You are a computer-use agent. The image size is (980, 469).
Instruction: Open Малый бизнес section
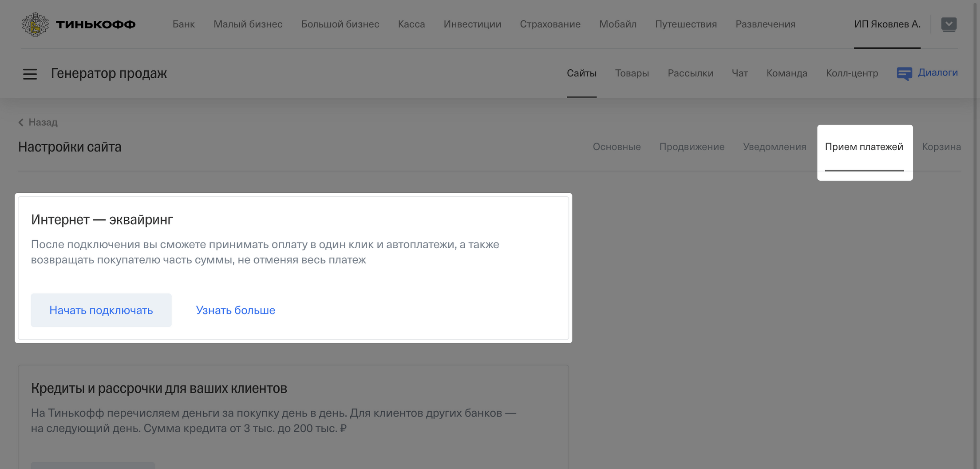coord(248,24)
